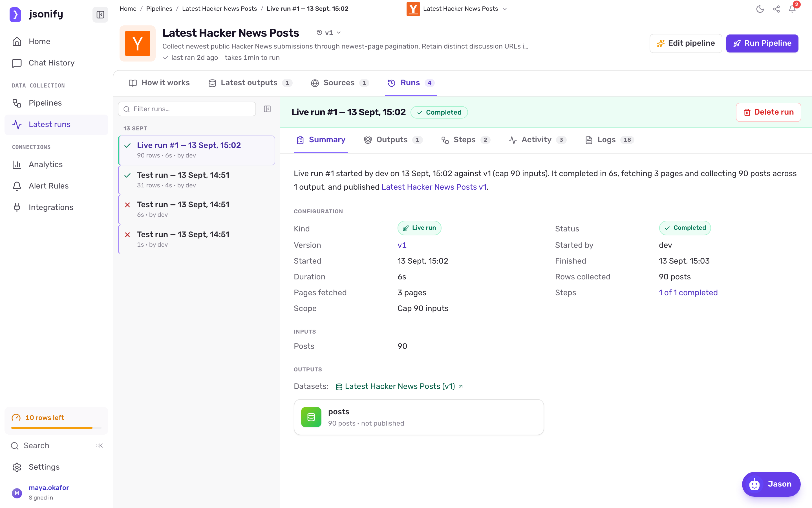Collapse the left sidebar panel
812x508 pixels.
pyautogui.click(x=100, y=14)
